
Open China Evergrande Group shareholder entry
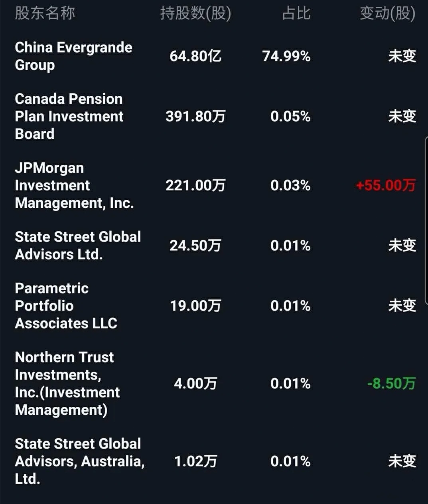coord(73,56)
